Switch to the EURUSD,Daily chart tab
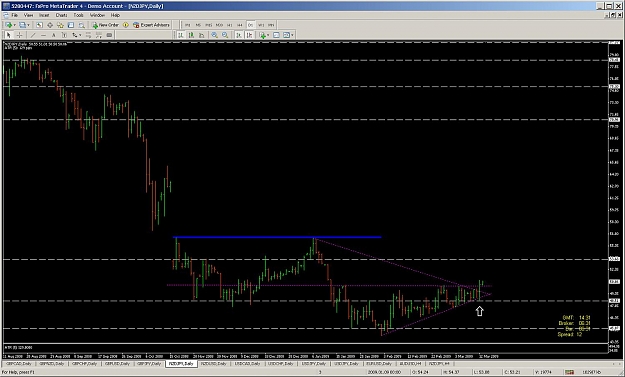Screen dimensions: 625x377 [x=379, y=363]
